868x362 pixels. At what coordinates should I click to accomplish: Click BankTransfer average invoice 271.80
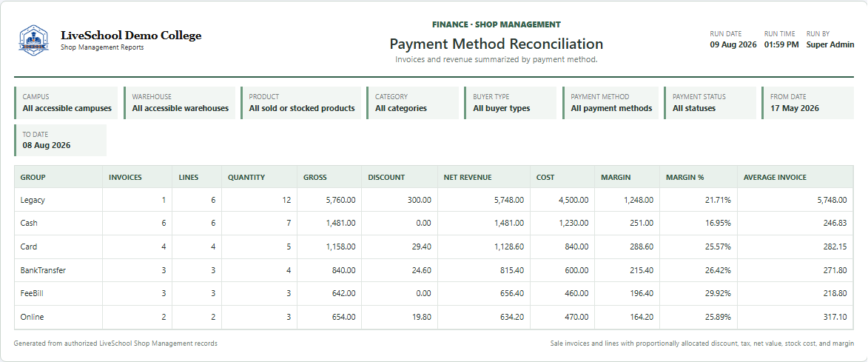point(835,270)
